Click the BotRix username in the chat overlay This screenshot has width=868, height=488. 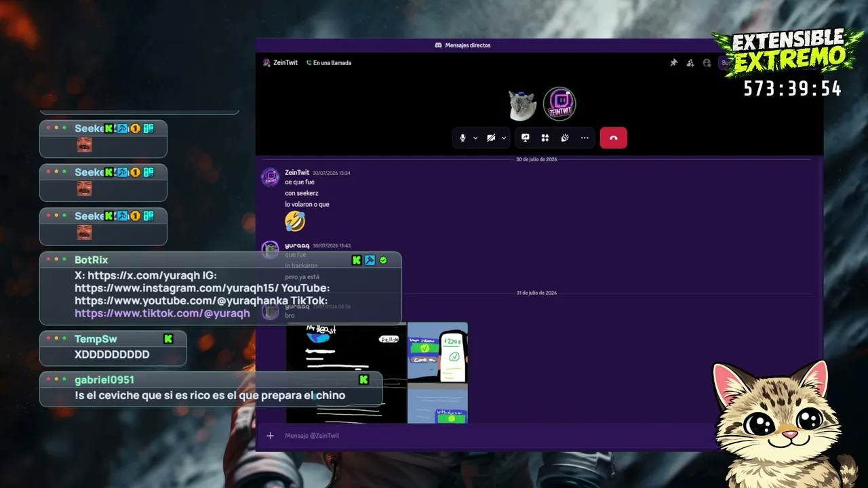click(x=92, y=260)
